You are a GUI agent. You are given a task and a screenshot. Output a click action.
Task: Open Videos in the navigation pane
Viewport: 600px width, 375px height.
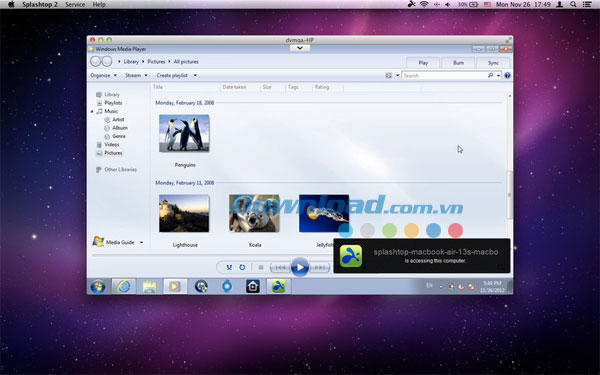click(x=108, y=145)
